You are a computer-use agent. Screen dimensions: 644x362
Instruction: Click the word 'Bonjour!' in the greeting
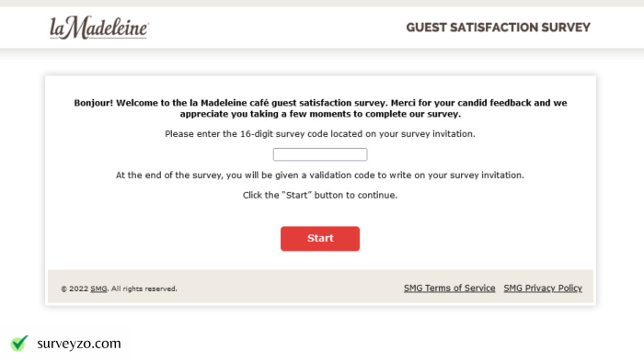coord(94,103)
